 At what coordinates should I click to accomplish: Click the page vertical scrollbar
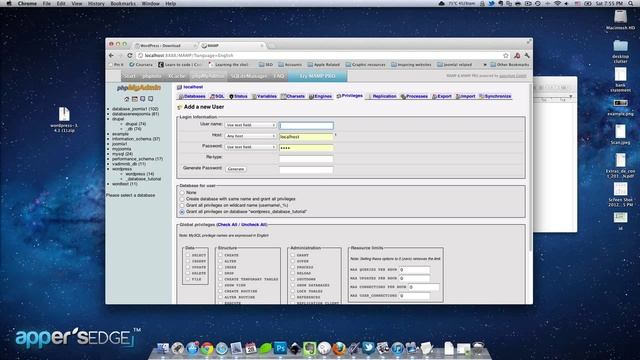click(x=530, y=167)
